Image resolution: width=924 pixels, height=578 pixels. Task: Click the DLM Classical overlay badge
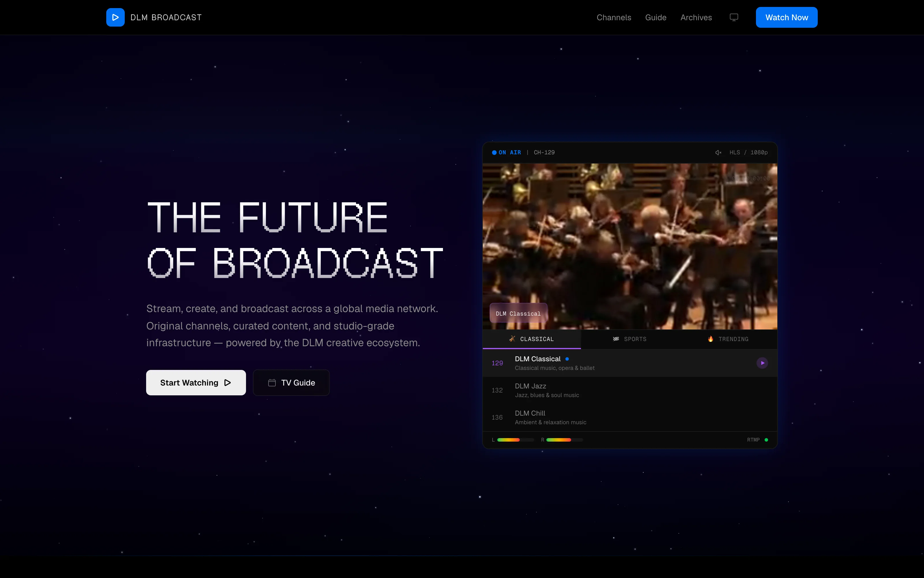tap(518, 313)
